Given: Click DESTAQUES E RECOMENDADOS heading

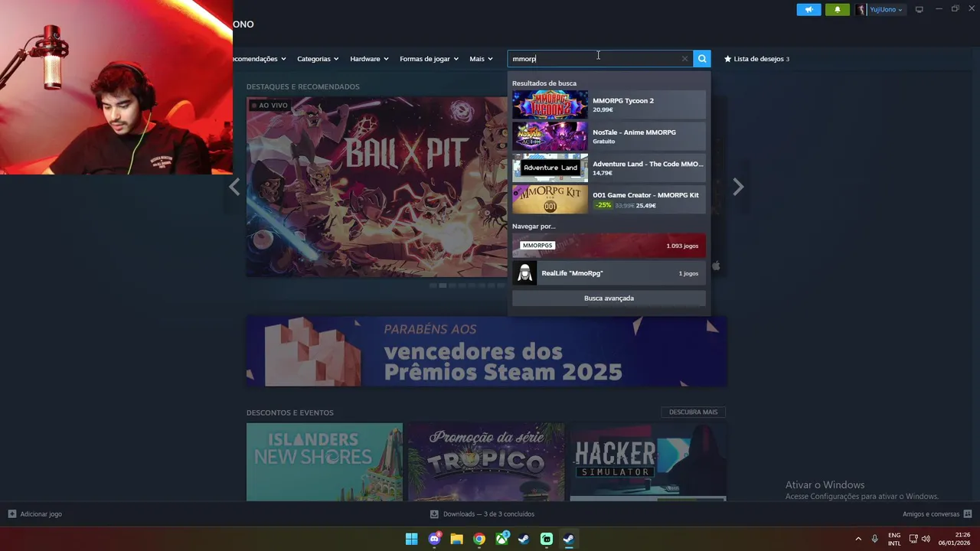Looking at the screenshot, I should [302, 86].
